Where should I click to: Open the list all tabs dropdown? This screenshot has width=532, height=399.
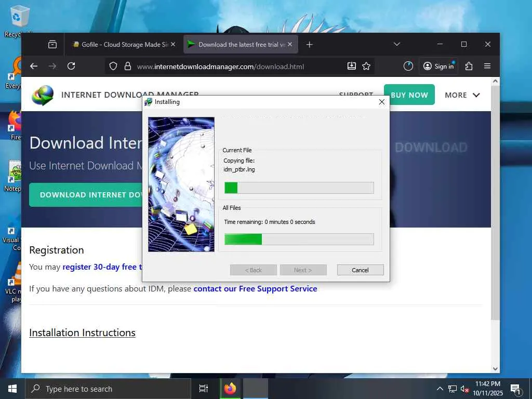pyautogui.click(x=396, y=45)
